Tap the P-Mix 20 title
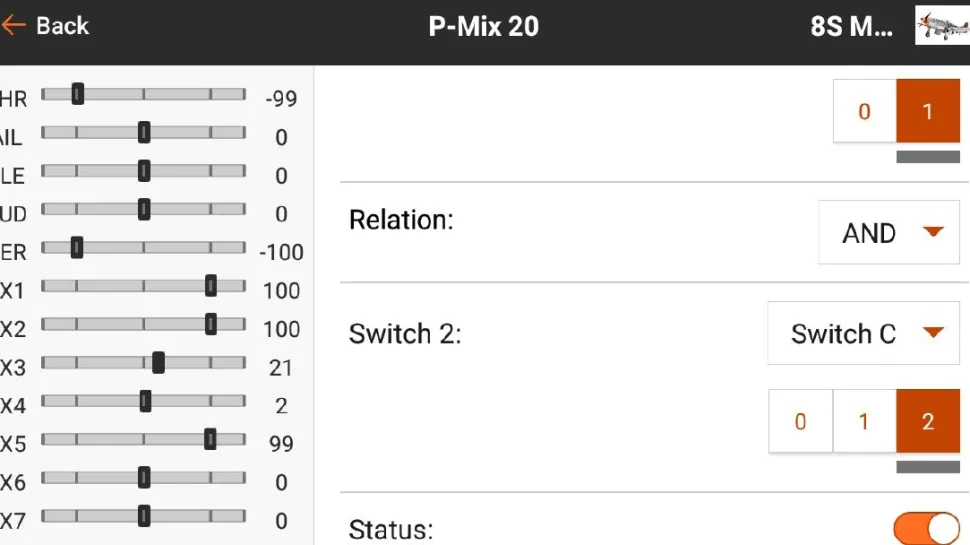 click(484, 27)
